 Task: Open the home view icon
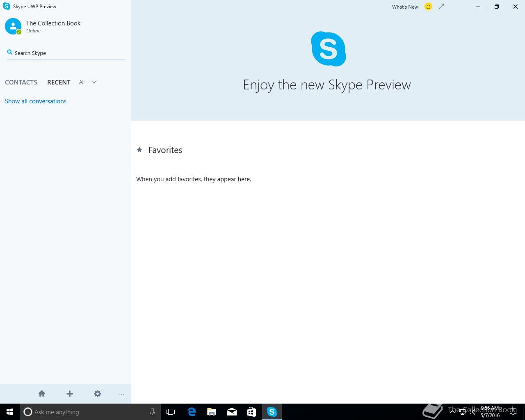point(42,394)
